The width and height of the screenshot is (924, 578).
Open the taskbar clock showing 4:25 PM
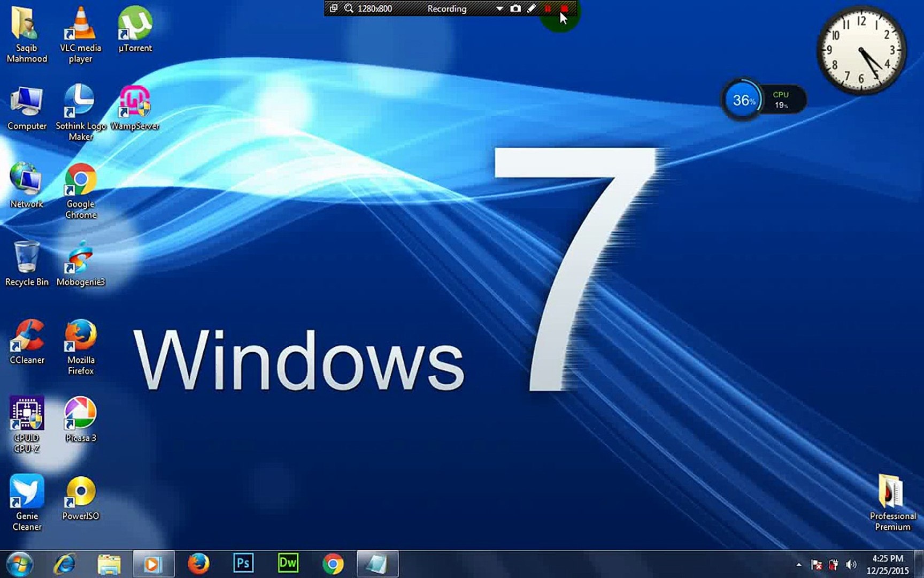click(x=887, y=565)
